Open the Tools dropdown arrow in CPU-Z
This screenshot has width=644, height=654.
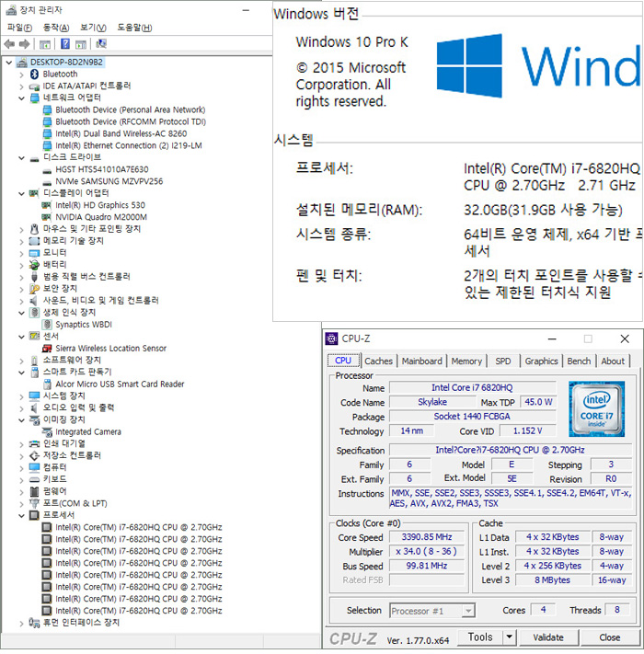(509, 637)
